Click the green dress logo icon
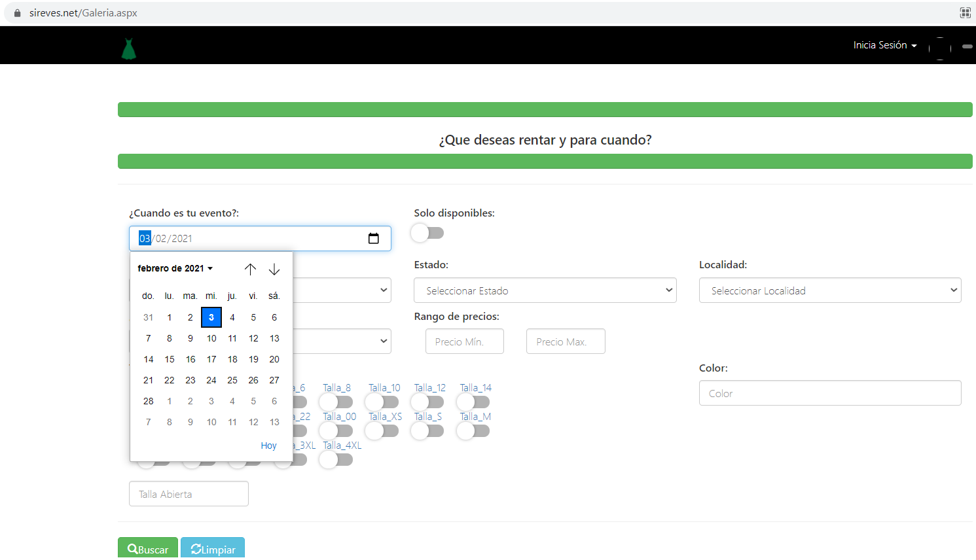This screenshot has width=976, height=560. coord(129,49)
